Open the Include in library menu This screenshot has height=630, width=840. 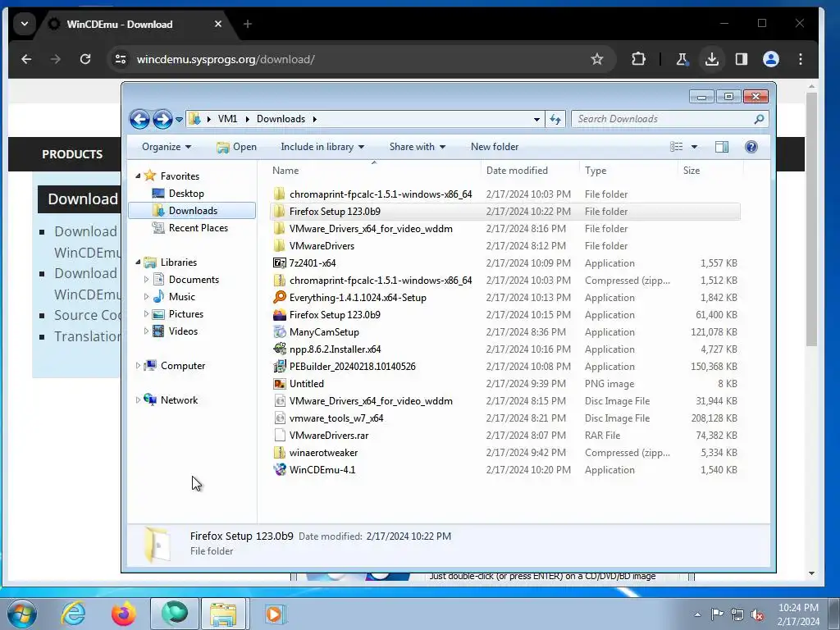(x=322, y=147)
